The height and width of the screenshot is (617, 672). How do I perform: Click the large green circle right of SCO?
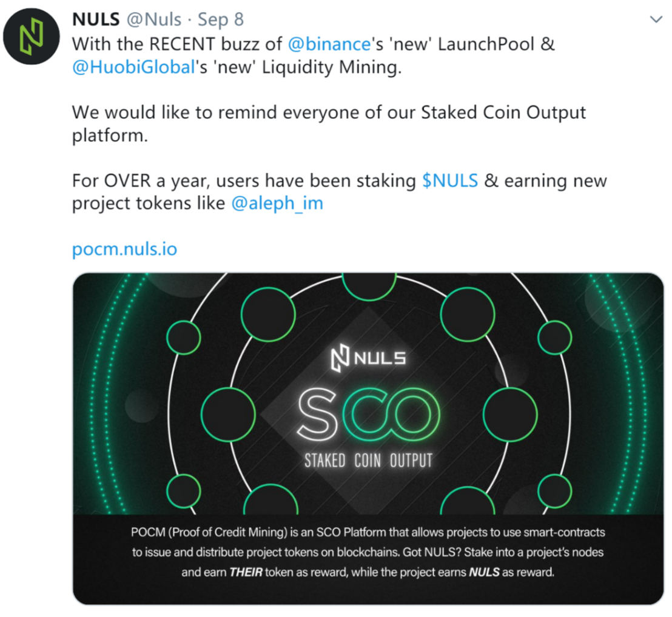click(510, 415)
